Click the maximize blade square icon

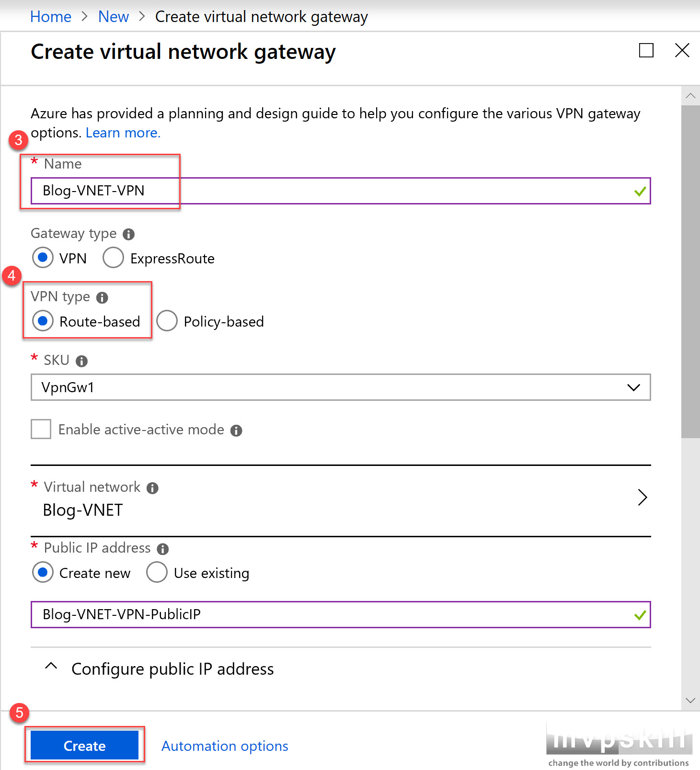coord(646,50)
